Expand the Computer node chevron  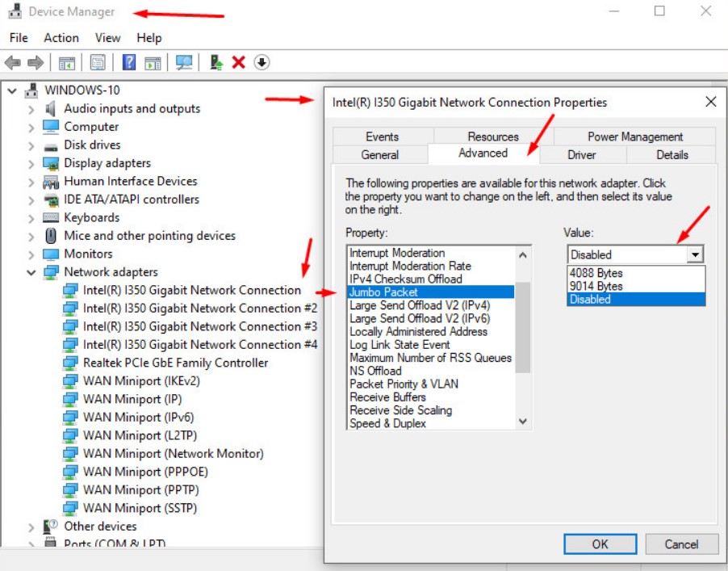pos(31,128)
